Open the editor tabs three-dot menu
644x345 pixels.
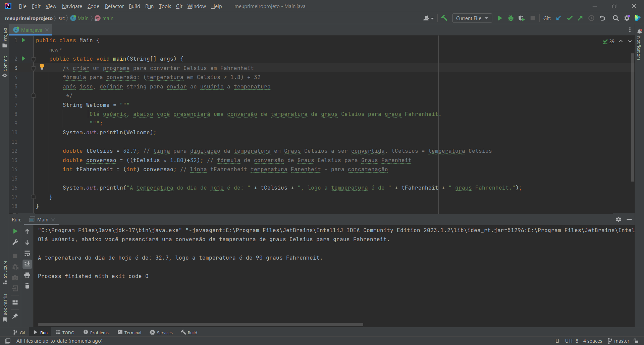tap(630, 30)
